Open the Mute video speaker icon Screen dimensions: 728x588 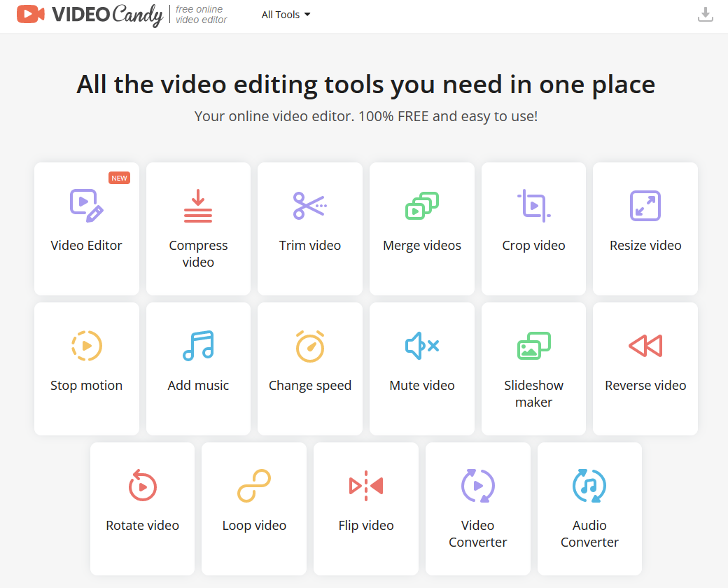[422, 346]
